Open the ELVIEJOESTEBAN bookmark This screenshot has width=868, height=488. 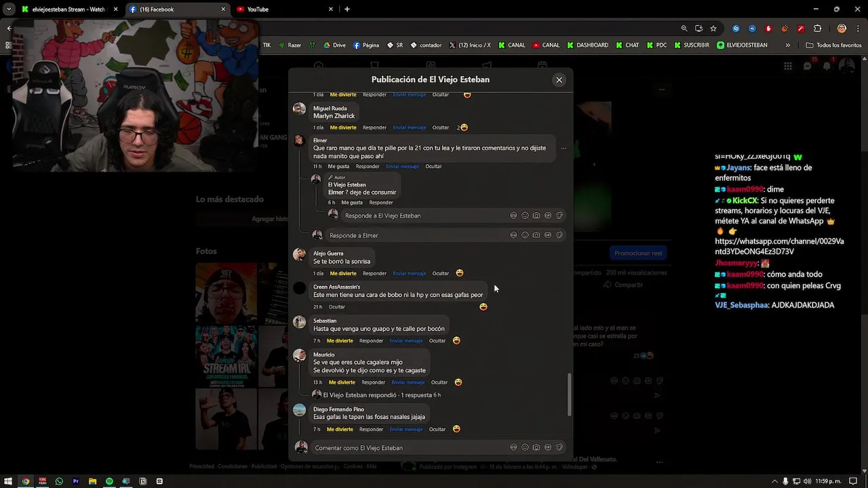click(742, 45)
